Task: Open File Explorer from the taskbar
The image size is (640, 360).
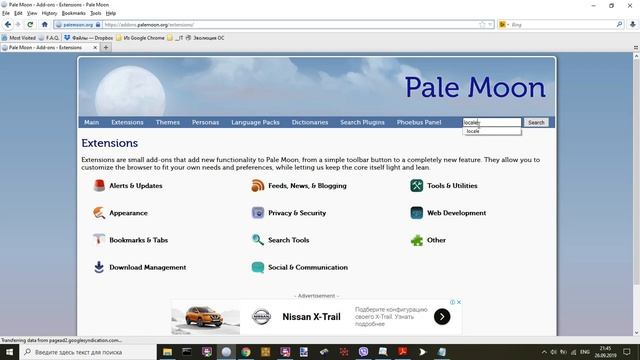Action: [x=167, y=352]
